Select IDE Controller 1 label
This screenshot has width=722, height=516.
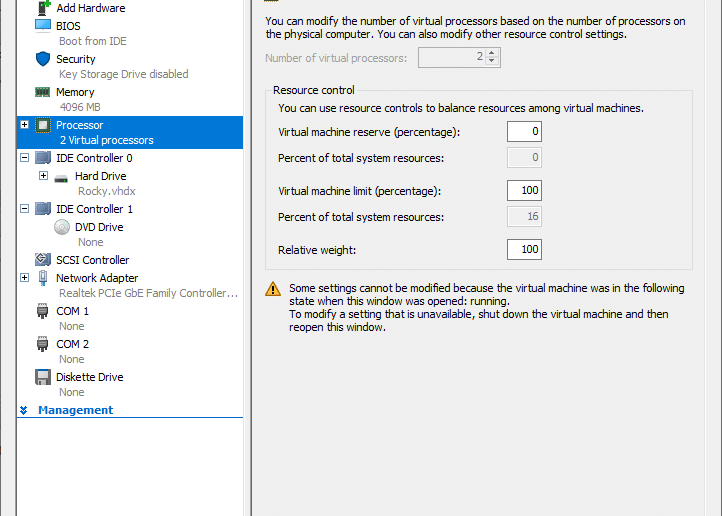(x=94, y=209)
